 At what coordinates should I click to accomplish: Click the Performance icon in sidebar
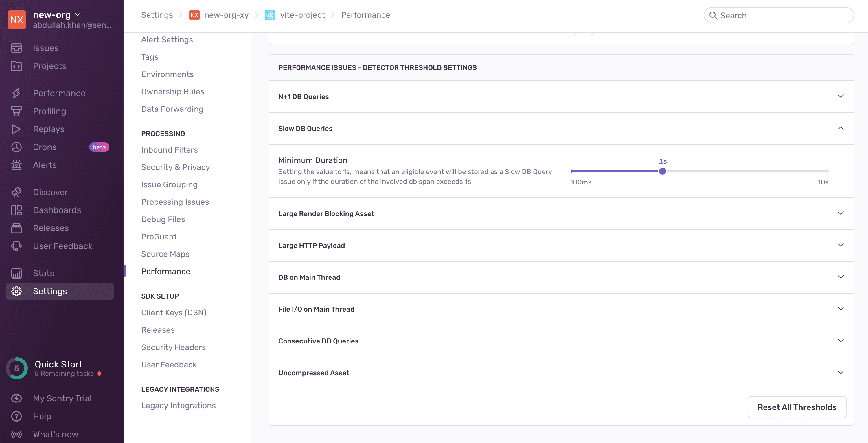(x=16, y=93)
